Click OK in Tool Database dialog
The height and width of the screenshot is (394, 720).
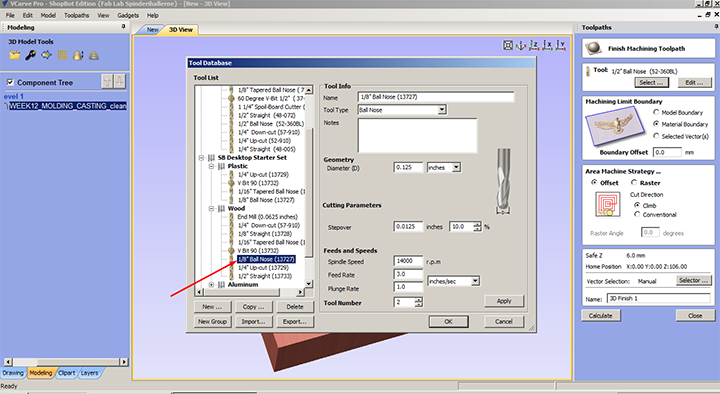point(449,321)
